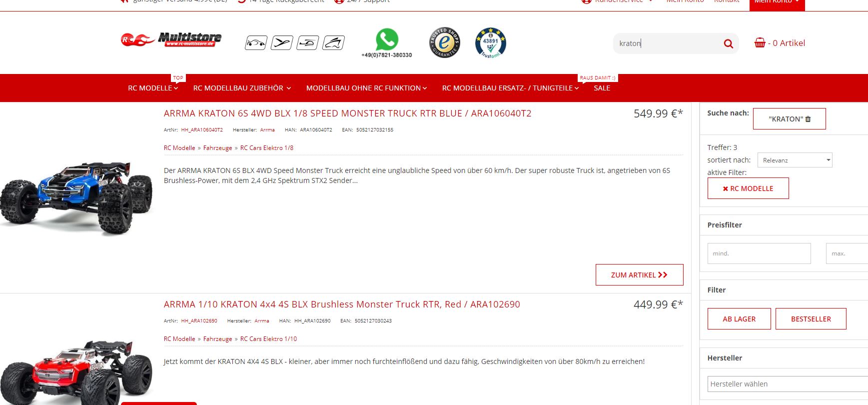The height and width of the screenshot is (405, 868).
Task: Click the Trusted Shops guarantee badge
Action: tap(445, 42)
